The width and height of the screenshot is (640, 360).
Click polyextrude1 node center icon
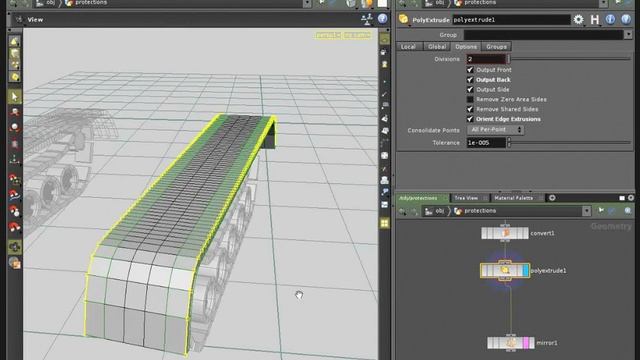pos(505,270)
